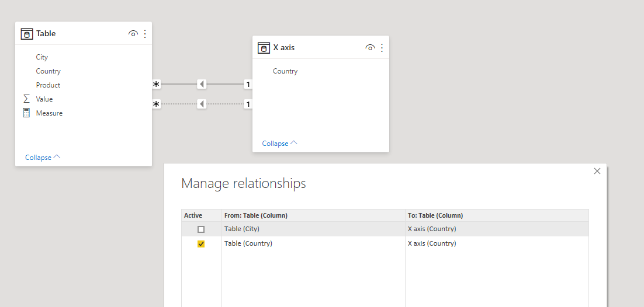This screenshot has width=644, height=307.
Task: Click the many asterisk on solid relationship
Action: [157, 84]
